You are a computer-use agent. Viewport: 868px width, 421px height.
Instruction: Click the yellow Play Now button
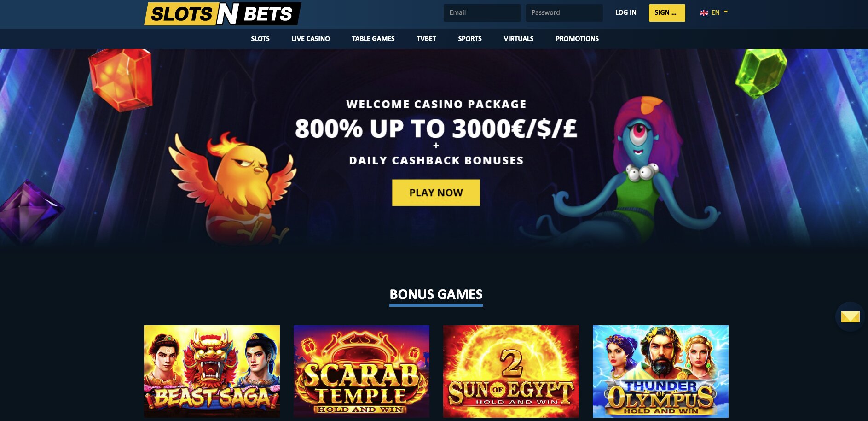[x=436, y=193]
